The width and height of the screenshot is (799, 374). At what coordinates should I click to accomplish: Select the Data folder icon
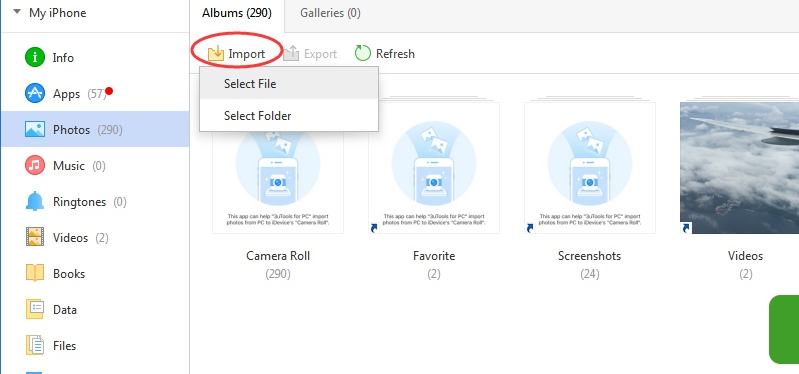35,309
